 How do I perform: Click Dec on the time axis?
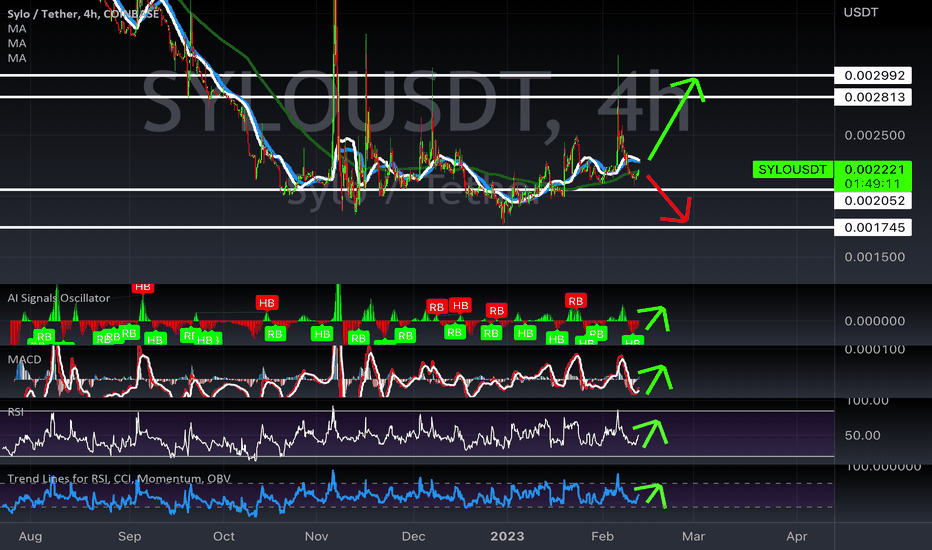tap(413, 536)
